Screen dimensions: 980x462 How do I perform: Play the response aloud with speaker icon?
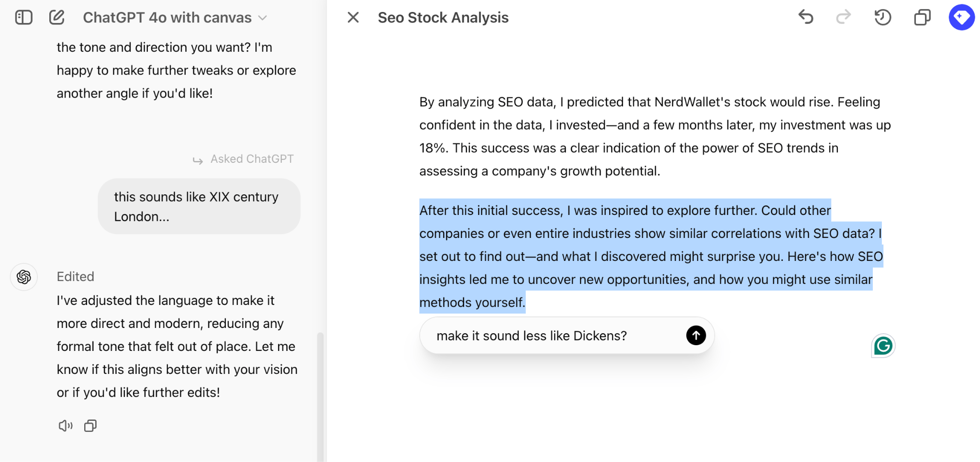pyautogui.click(x=65, y=426)
